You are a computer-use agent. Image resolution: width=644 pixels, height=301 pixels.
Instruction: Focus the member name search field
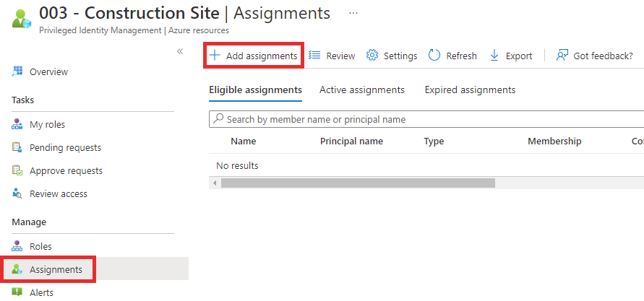tap(426, 119)
